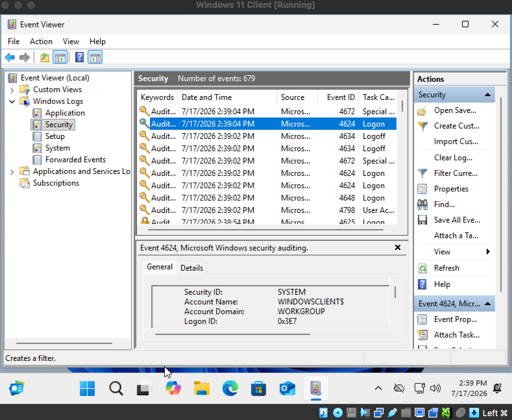Expand the Custom Views tree node
The image size is (512, 420).
click(x=12, y=90)
